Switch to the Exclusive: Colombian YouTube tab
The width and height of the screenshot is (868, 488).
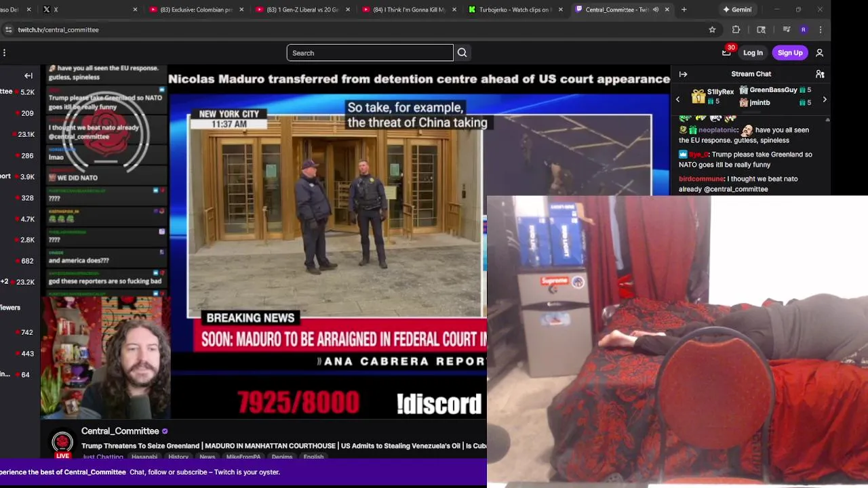point(197,9)
